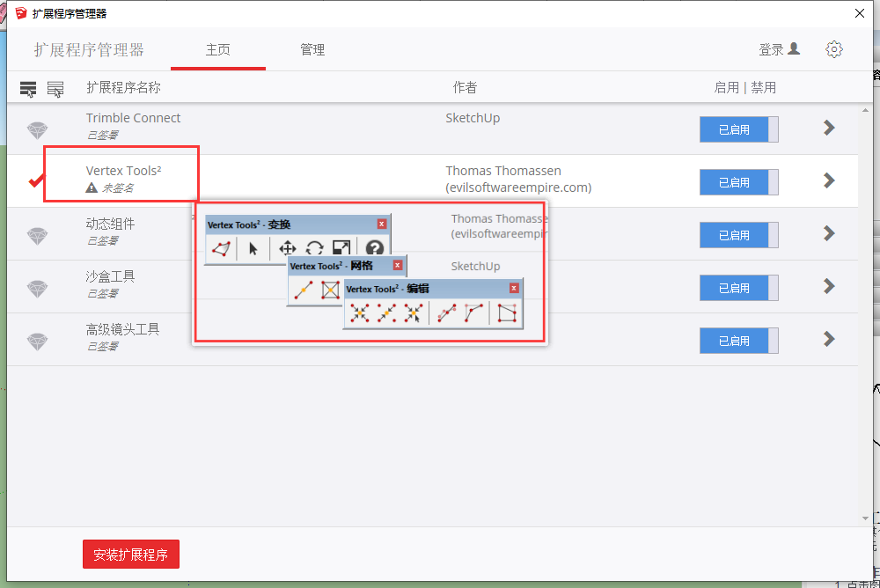Click the unsigned warning triangle under Vertex Tools²
This screenshot has height=588, width=880.
tap(92, 187)
